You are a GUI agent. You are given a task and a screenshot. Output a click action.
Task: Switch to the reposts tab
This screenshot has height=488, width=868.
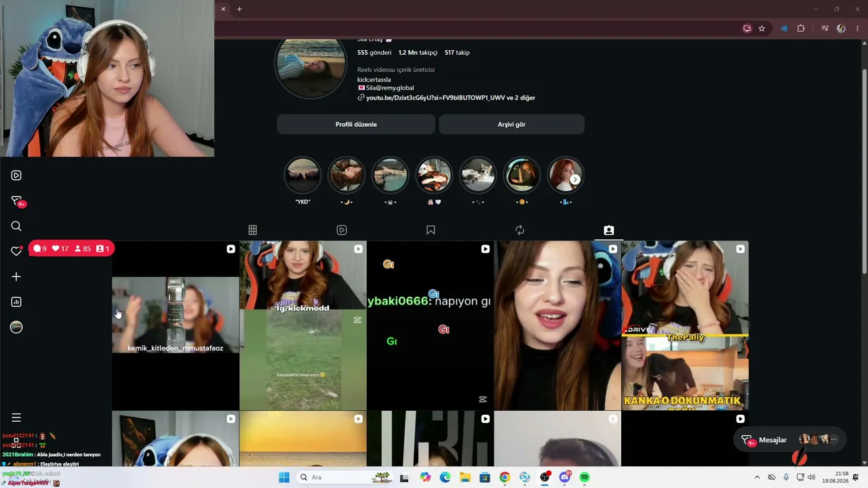pyautogui.click(x=519, y=230)
